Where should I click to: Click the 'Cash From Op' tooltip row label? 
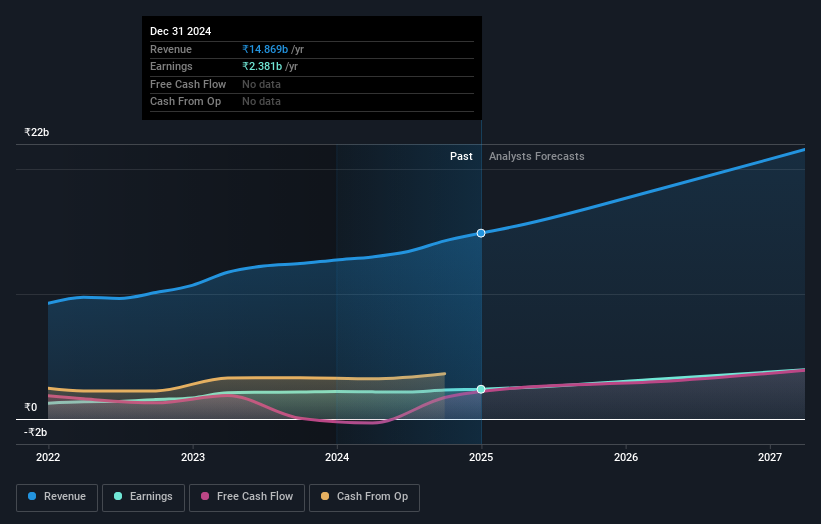pyautogui.click(x=185, y=102)
